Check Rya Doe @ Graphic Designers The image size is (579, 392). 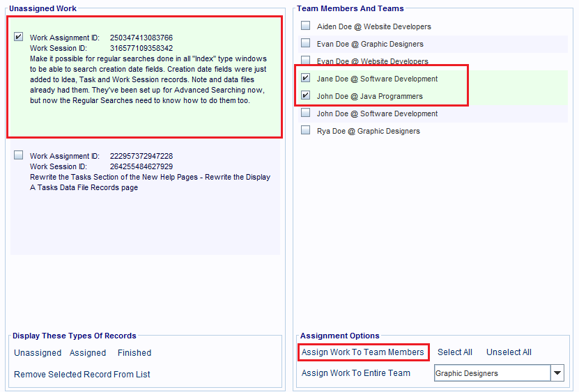pos(305,130)
